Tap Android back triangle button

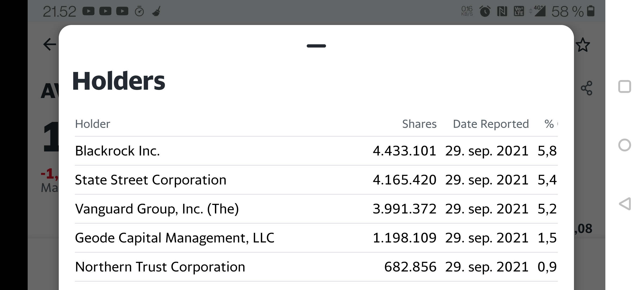point(625,204)
